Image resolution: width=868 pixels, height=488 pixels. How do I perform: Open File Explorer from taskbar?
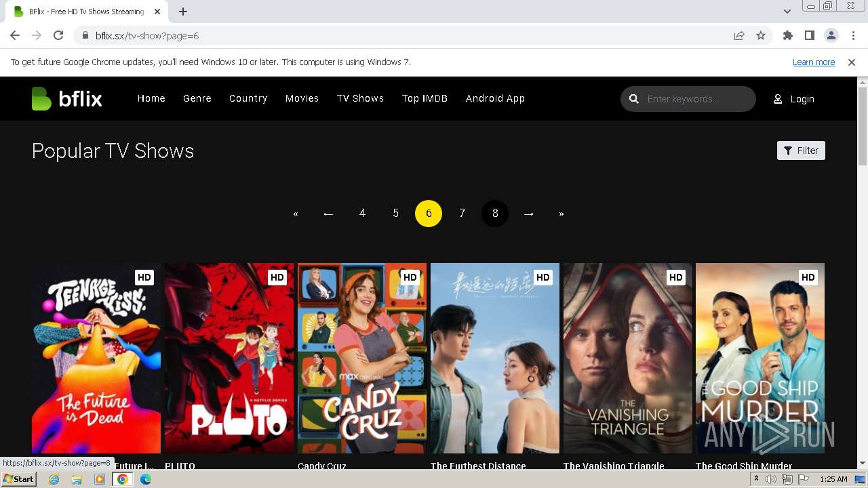tap(77, 479)
